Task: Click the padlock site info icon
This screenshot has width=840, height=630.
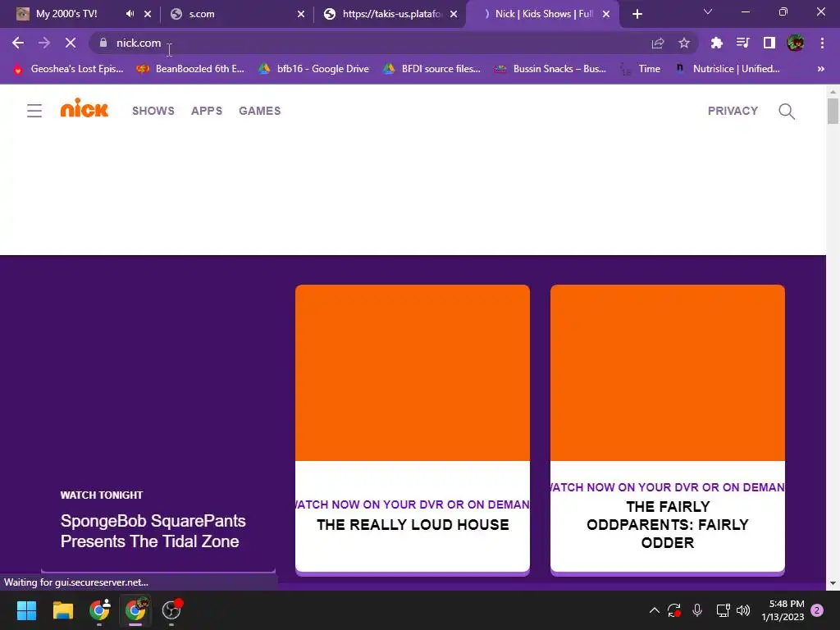Action: [103, 43]
